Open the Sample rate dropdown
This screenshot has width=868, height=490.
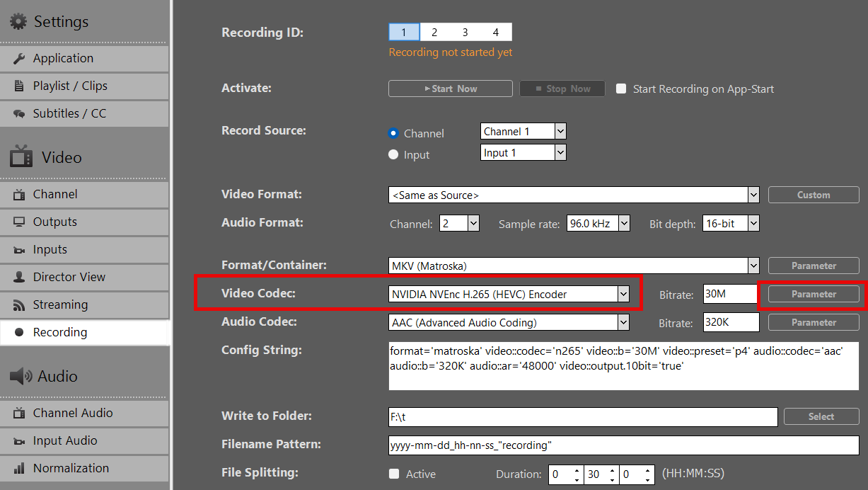coord(624,223)
